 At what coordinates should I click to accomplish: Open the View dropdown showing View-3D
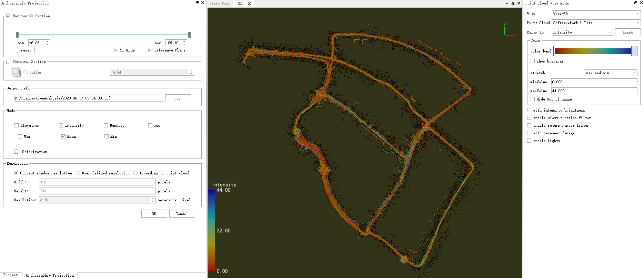click(x=596, y=14)
